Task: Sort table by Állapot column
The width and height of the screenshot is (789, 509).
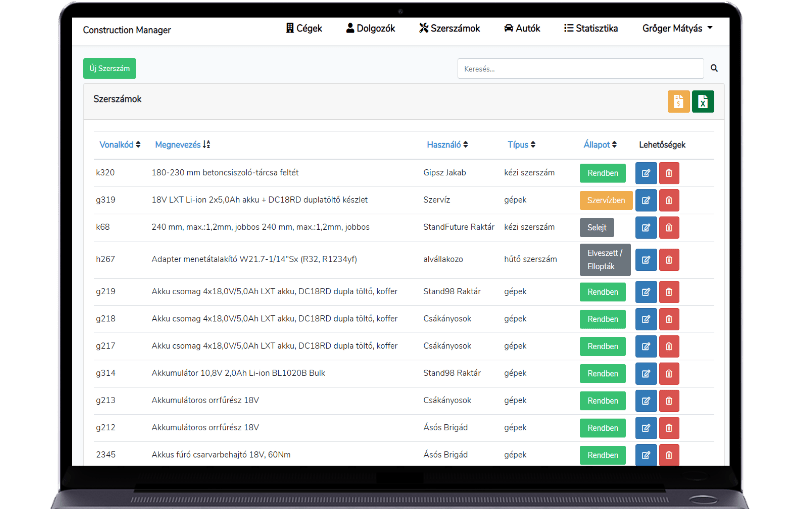Action: point(600,145)
